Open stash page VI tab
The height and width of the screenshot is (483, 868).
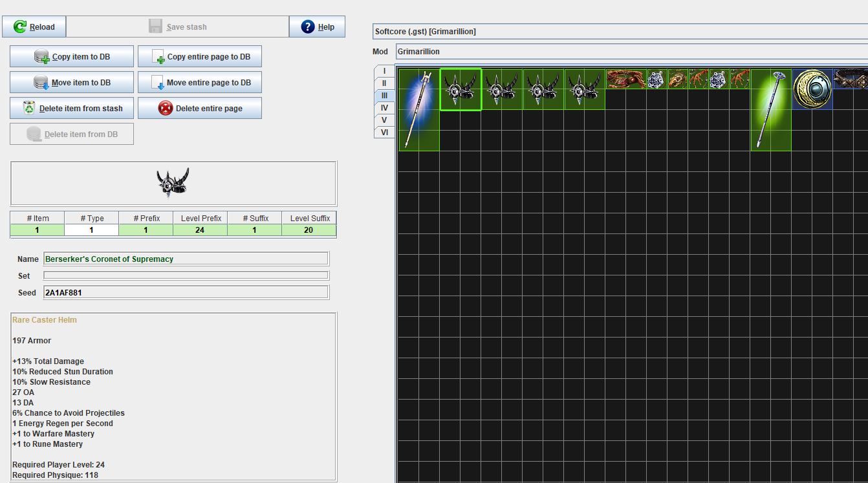click(x=384, y=133)
